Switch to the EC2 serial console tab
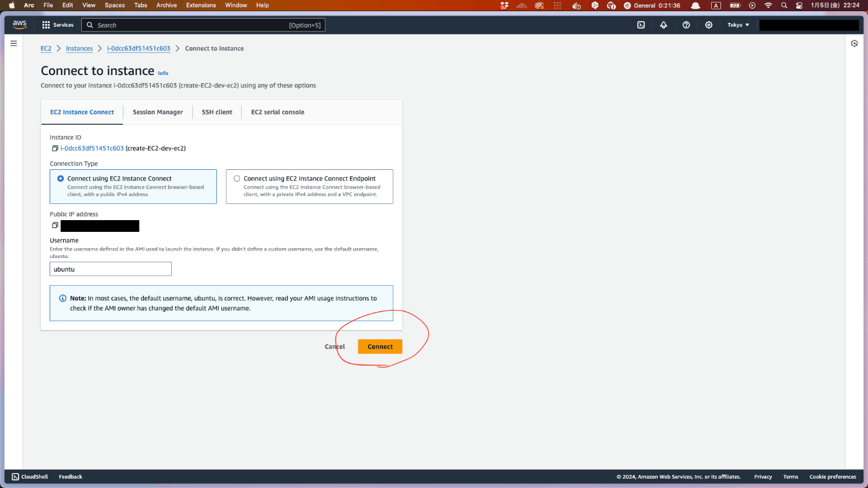The image size is (868, 488). point(277,112)
